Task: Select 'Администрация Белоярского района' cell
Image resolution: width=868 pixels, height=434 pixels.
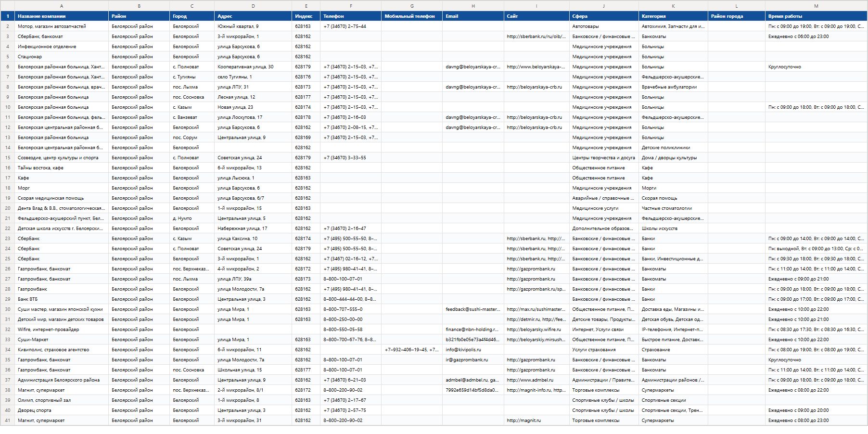Action: coord(62,380)
